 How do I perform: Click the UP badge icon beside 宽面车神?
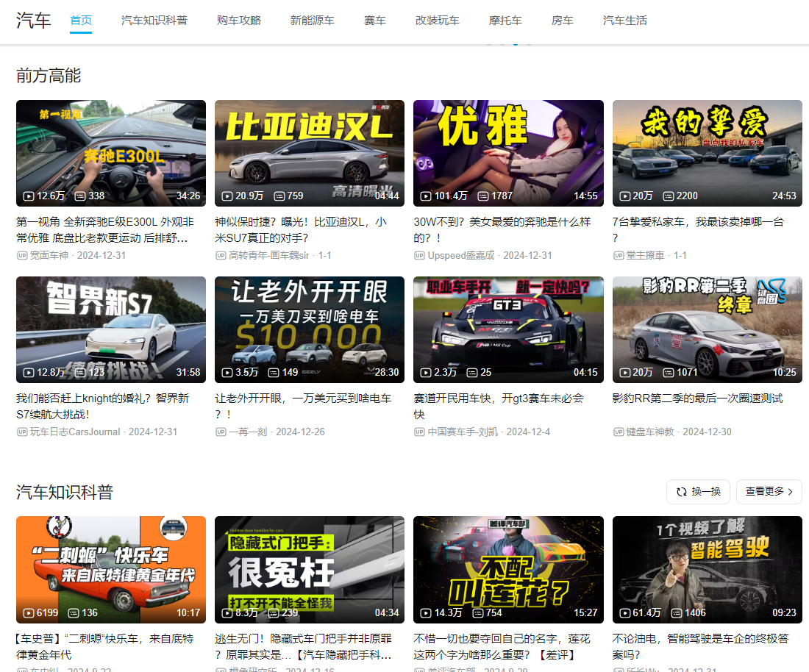(22, 255)
